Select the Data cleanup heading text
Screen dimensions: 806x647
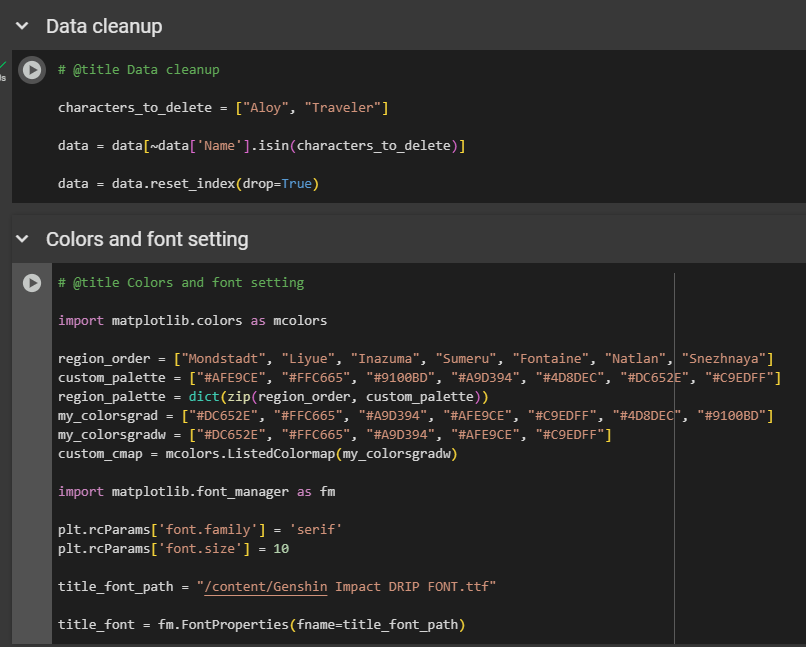(x=104, y=27)
